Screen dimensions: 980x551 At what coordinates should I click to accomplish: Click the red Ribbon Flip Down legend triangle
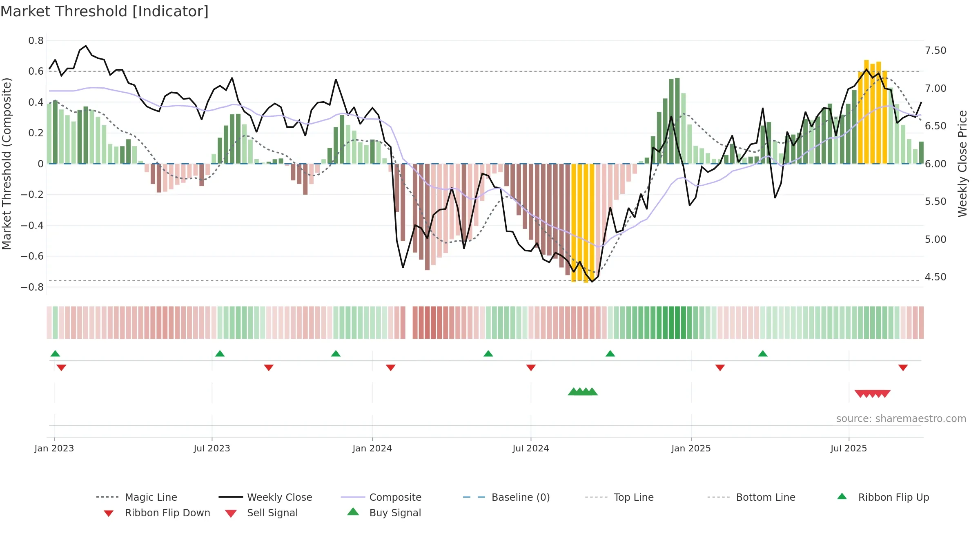click(109, 513)
